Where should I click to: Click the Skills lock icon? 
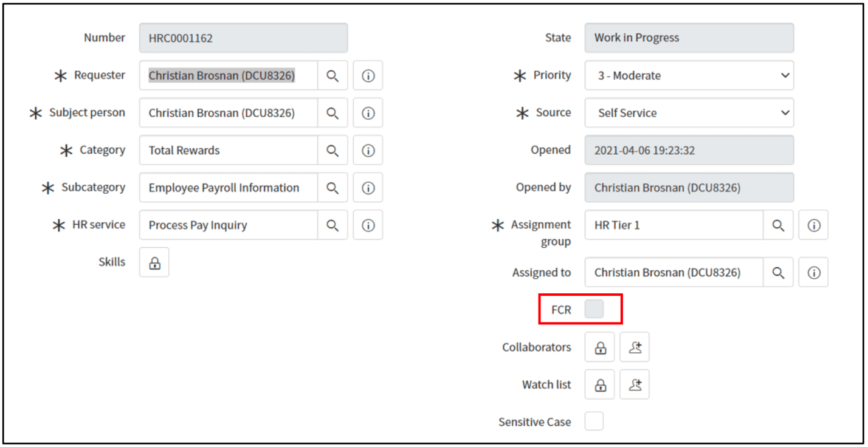point(154,262)
